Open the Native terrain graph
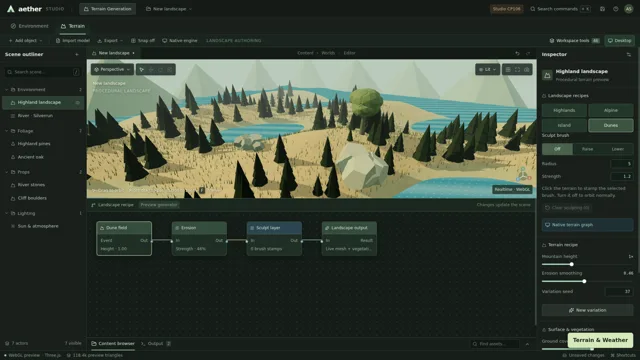This screenshot has width=640, height=360. click(x=587, y=225)
